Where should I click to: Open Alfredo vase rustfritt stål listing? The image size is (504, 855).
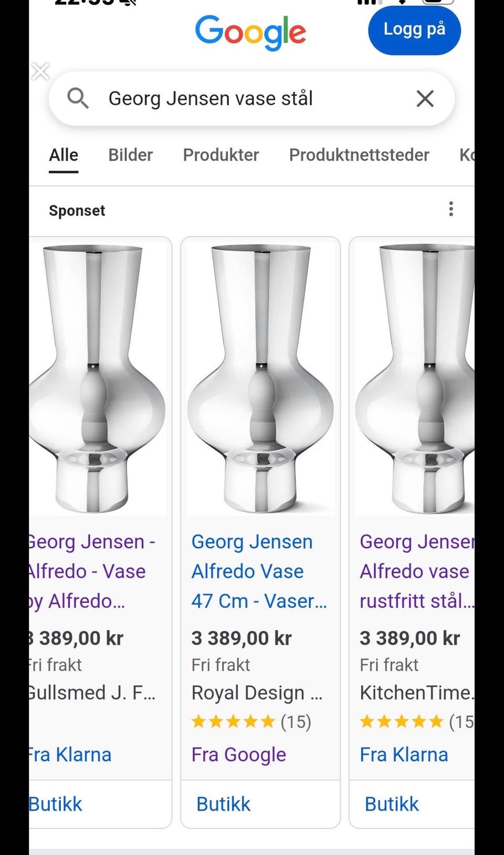point(416,571)
